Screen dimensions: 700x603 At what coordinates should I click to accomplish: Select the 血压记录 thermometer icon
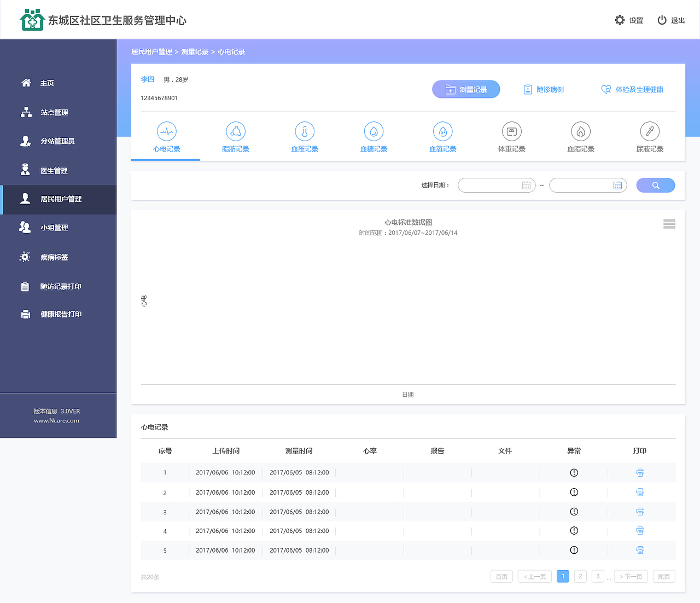[x=305, y=131]
